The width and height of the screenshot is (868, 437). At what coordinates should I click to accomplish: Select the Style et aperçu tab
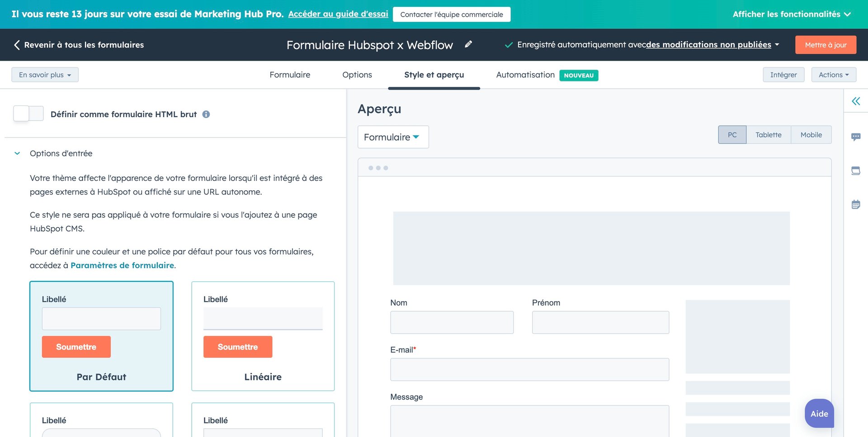point(434,75)
